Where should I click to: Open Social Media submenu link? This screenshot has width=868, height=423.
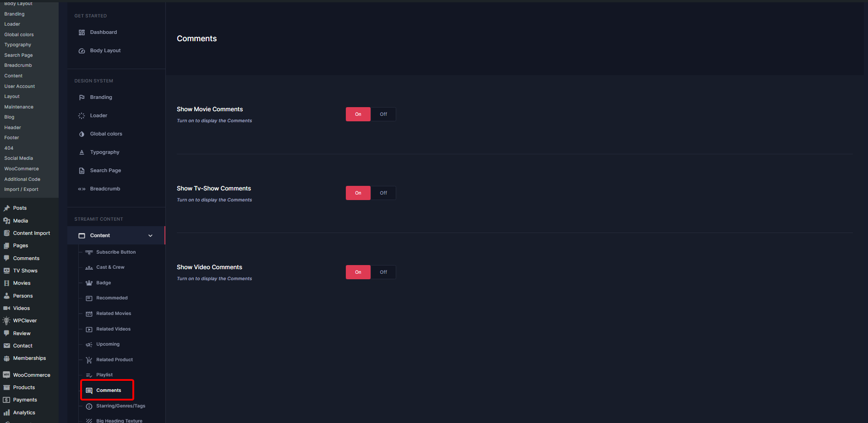pos(19,158)
